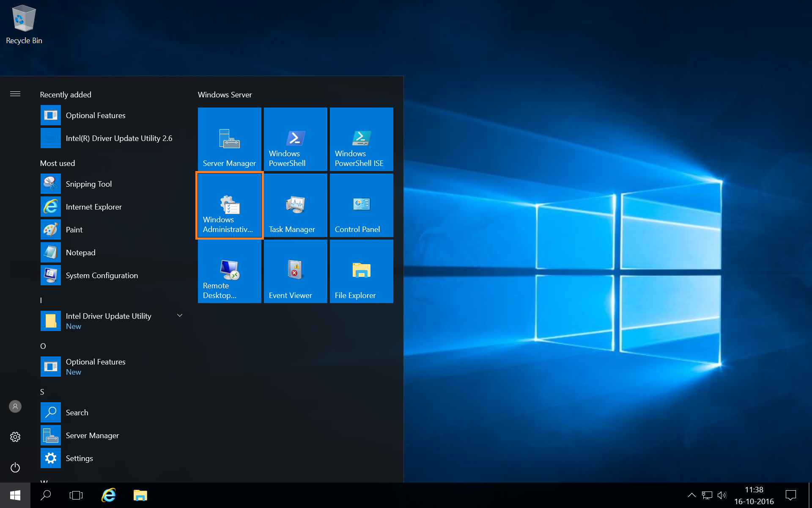Click the Power button in Start menu
The height and width of the screenshot is (508, 812).
click(15, 467)
